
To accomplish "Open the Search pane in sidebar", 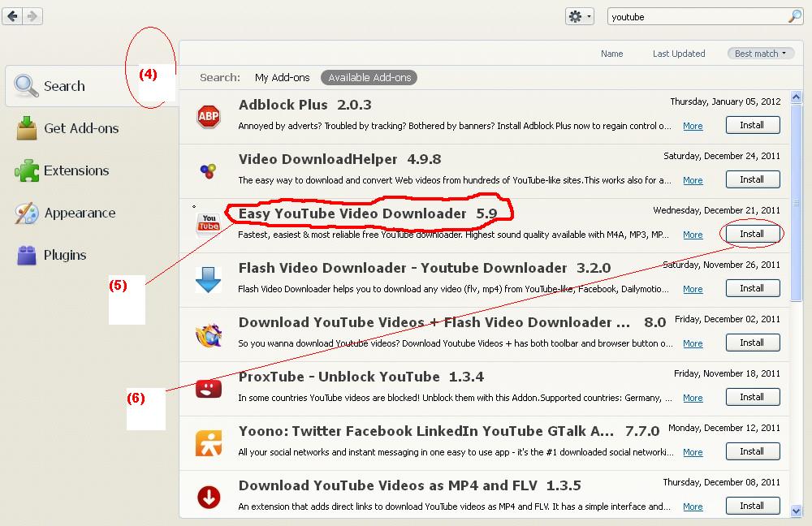I will click(93, 86).
